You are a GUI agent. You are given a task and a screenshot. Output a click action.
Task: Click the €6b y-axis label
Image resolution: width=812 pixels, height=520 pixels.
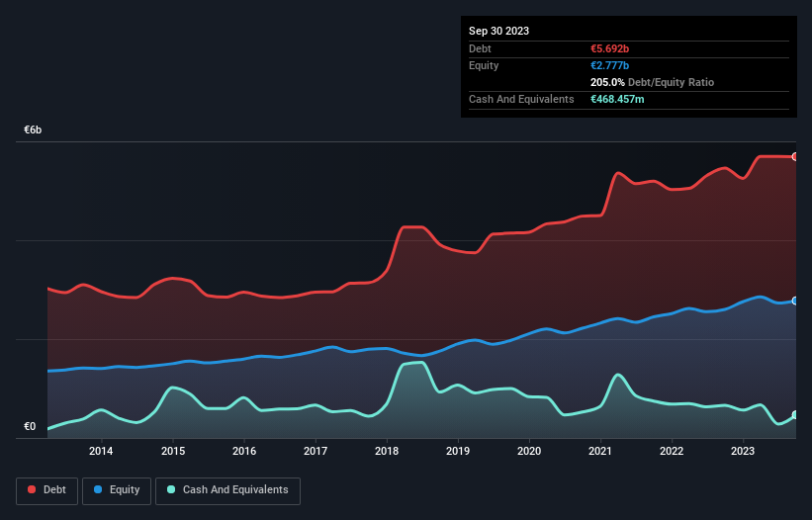[x=33, y=130]
